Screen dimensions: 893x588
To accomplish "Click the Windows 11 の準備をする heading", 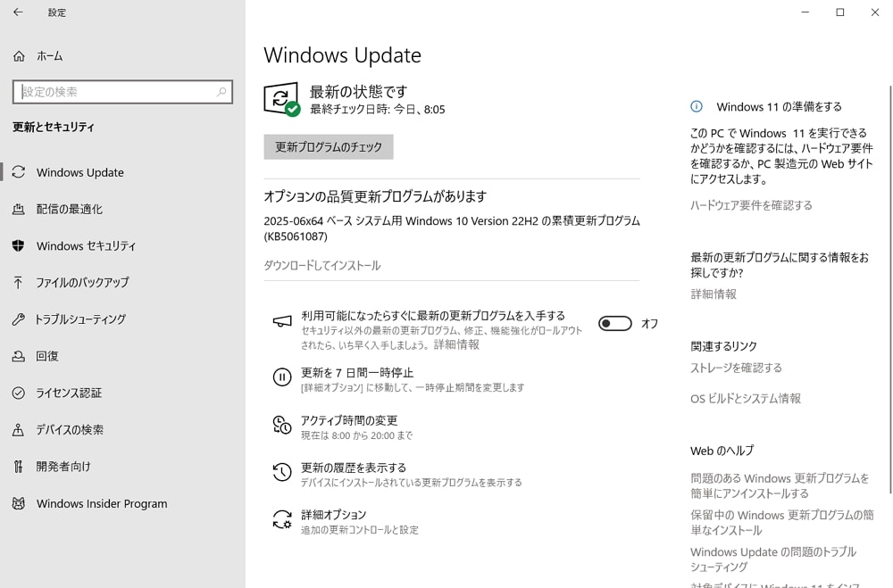I will [779, 106].
